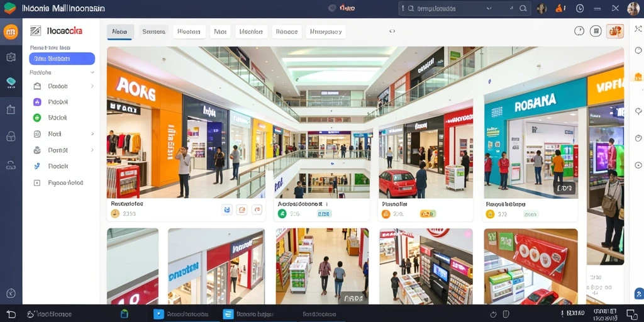Click the blue highlighted sidebar button
644x322 pixels.
(62, 58)
